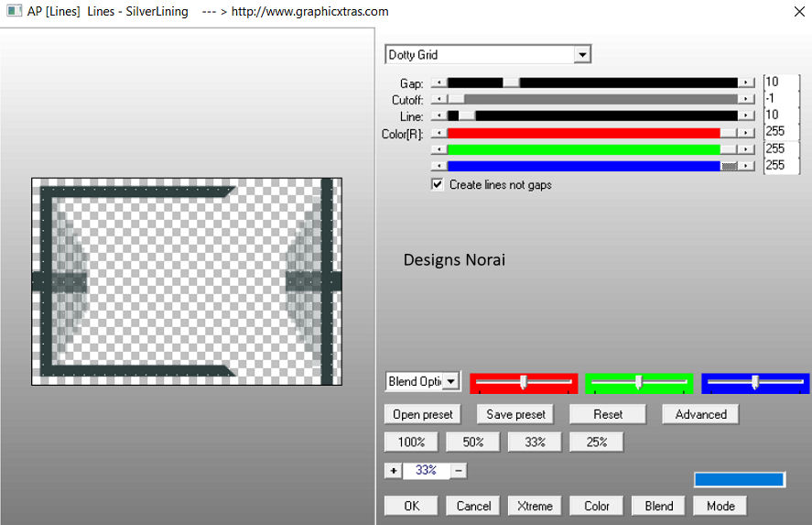
Task: Adjust the blue blend slider
Action: coord(755,382)
